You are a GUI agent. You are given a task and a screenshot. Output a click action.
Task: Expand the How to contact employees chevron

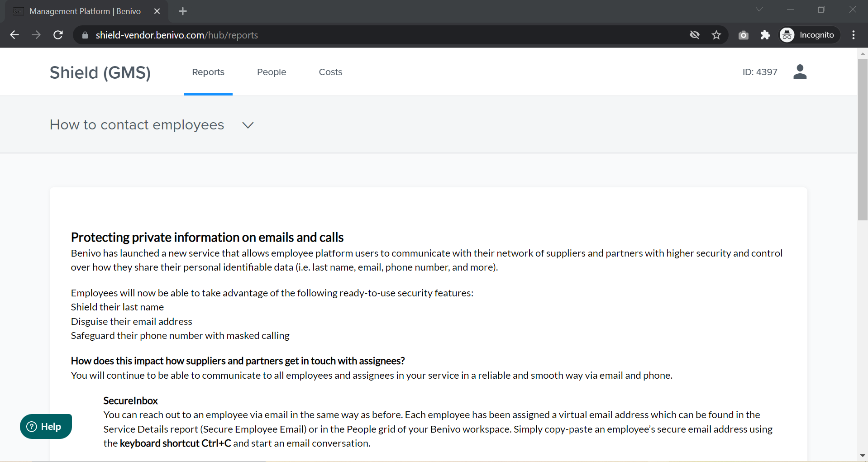tap(248, 125)
